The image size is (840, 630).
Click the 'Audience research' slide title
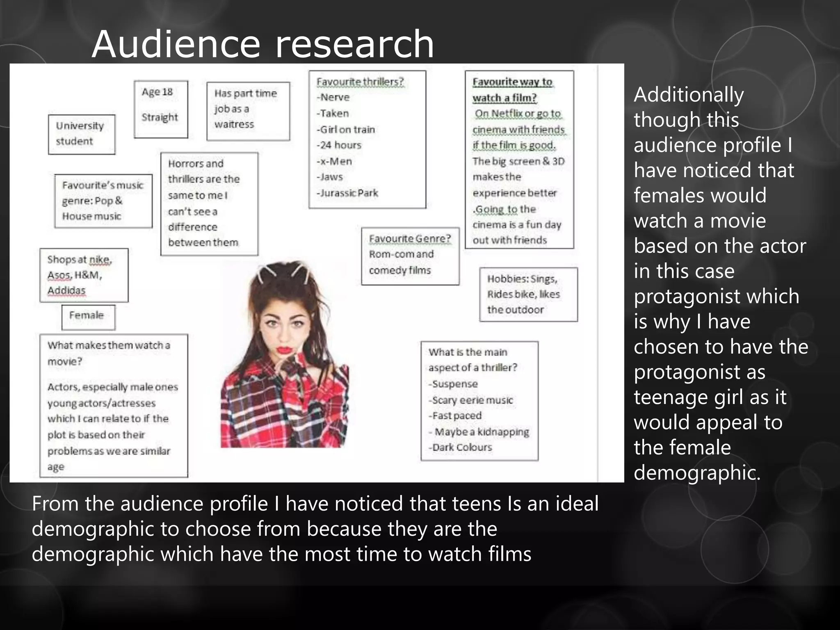coord(263,44)
